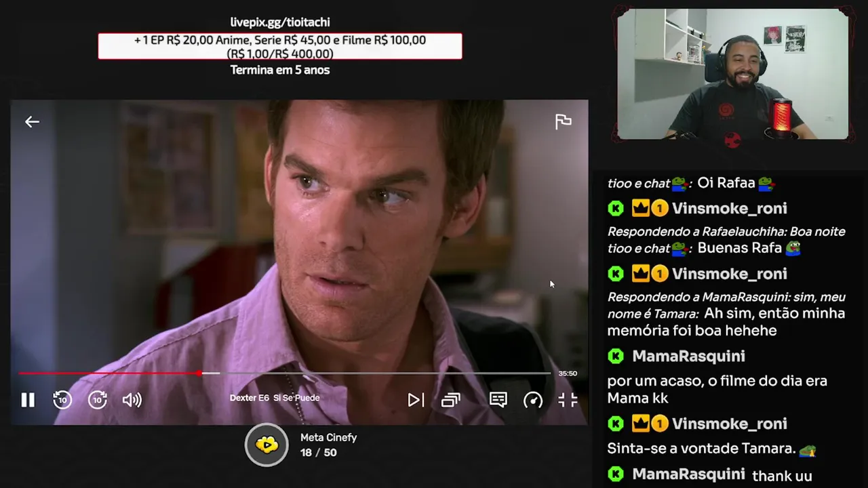Seek on the red playback progress bar
Image resolution: width=868 pixels, height=488 pixels.
(285, 373)
